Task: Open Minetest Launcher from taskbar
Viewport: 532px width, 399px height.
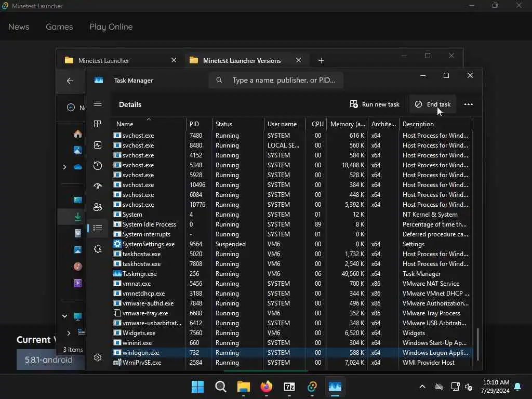Action: (x=312, y=387)
